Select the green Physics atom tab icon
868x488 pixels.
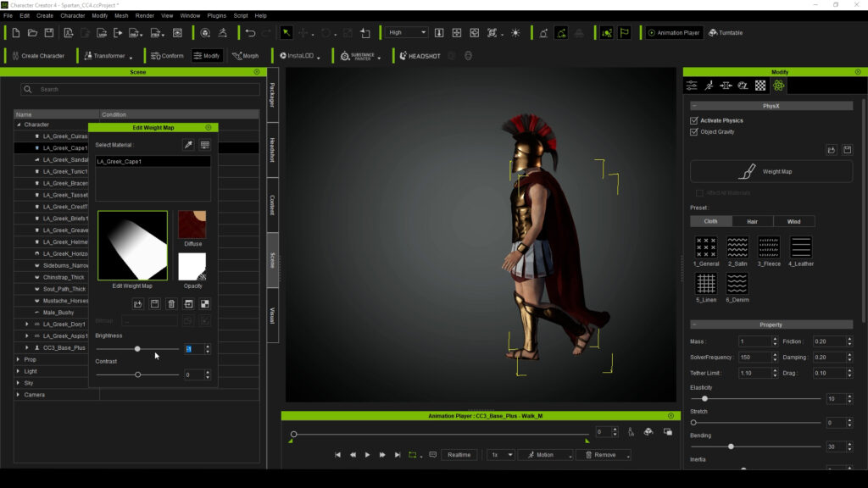point(778,86)
